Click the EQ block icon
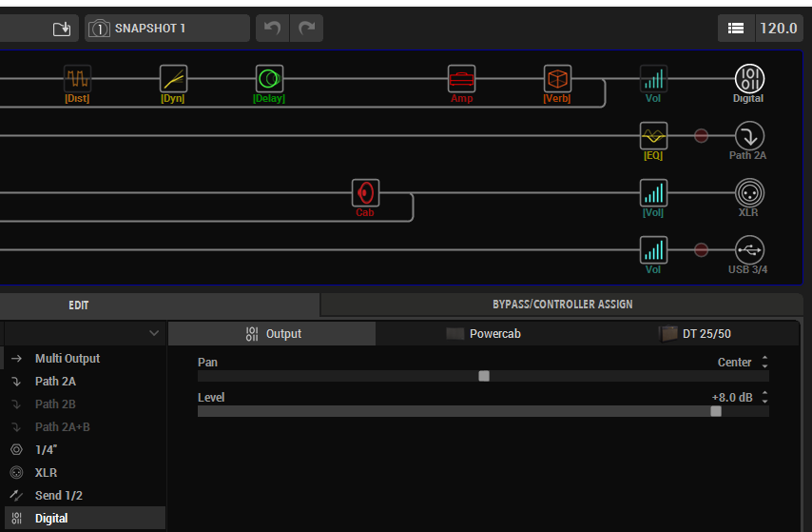This screenshot has width=812, height=532. tap(653, 136)
